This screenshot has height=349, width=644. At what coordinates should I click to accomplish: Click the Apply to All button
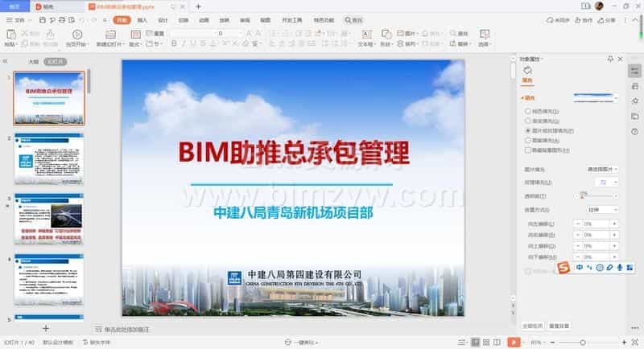[x=532, y=326]
